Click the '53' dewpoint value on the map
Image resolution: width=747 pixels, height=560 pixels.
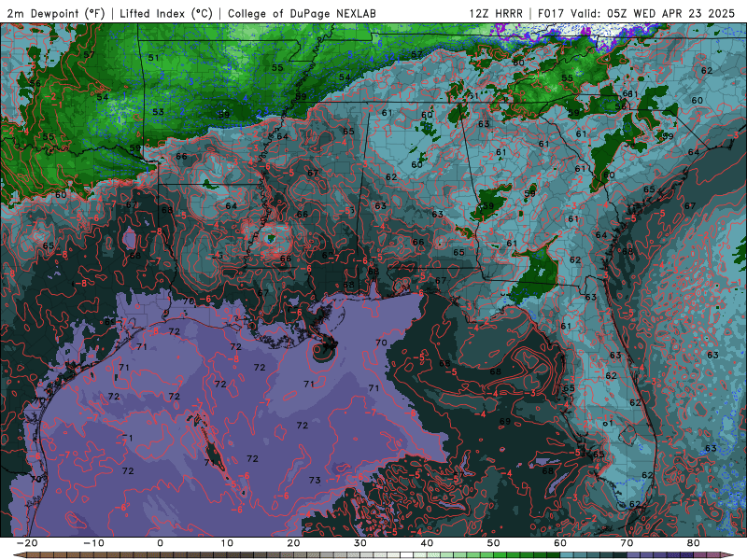[x=158, y=112]
